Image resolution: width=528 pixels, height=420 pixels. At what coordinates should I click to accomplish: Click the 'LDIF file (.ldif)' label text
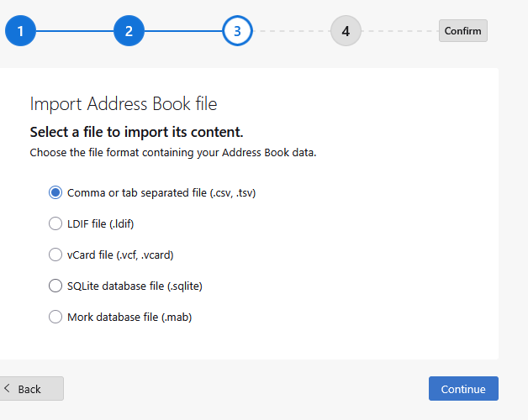coord(101,223)
